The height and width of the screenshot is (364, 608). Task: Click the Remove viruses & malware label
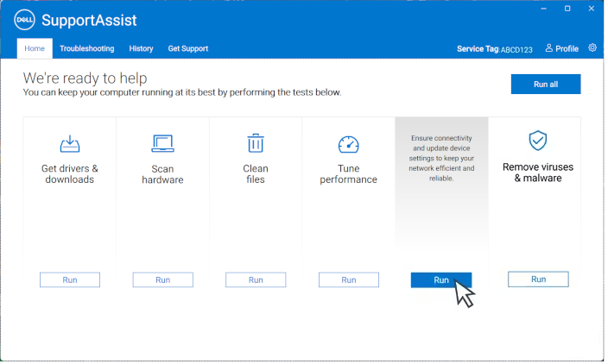[538, 173]
